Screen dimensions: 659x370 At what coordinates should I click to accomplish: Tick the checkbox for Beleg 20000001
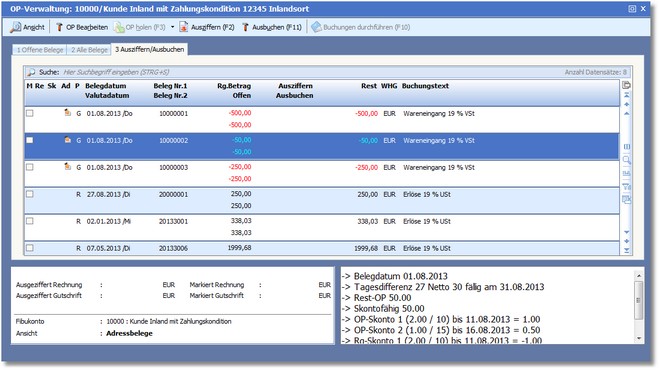click(x=30, y=194)
